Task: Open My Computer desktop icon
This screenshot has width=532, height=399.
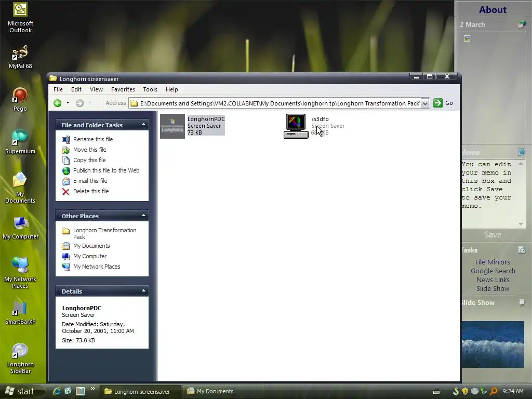Action: click(20, 228)
